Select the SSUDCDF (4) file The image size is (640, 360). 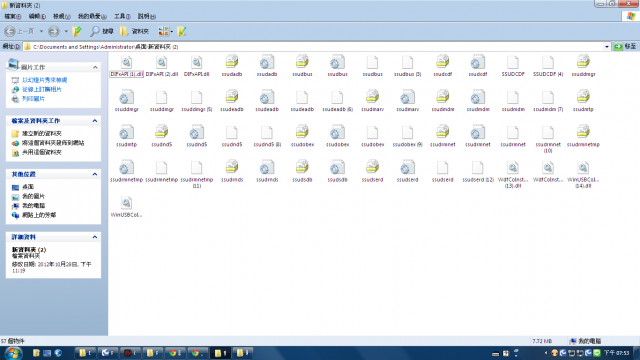coord(548,66)
